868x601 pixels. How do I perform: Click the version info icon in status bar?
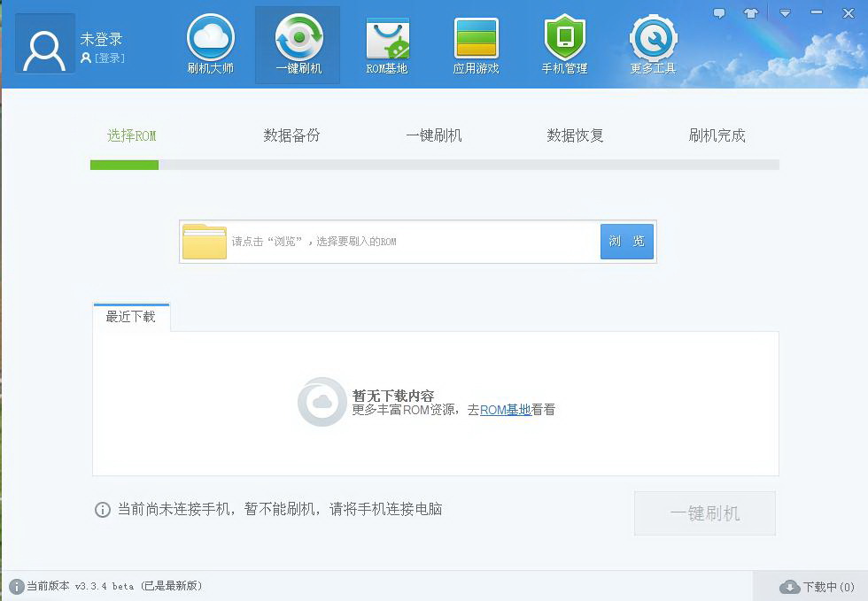[x=17, y=587]
